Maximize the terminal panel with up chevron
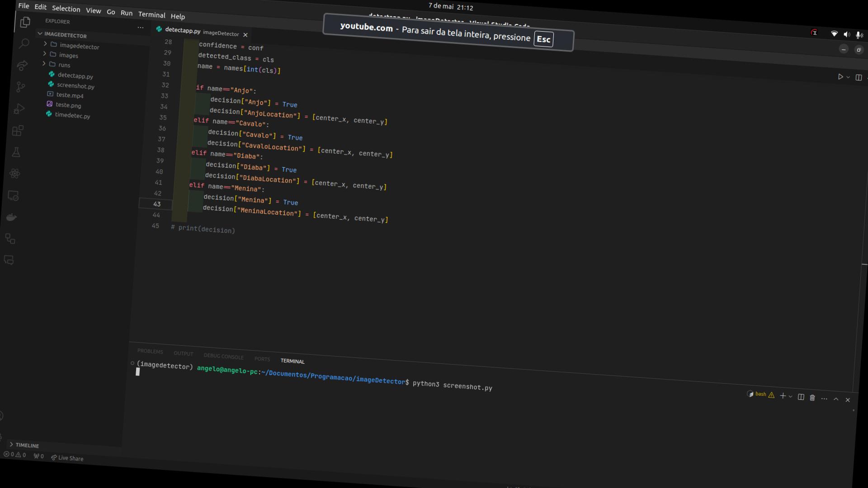Viewport: 868px width, 488px height. pyautogui.click(x=836, y=399)
